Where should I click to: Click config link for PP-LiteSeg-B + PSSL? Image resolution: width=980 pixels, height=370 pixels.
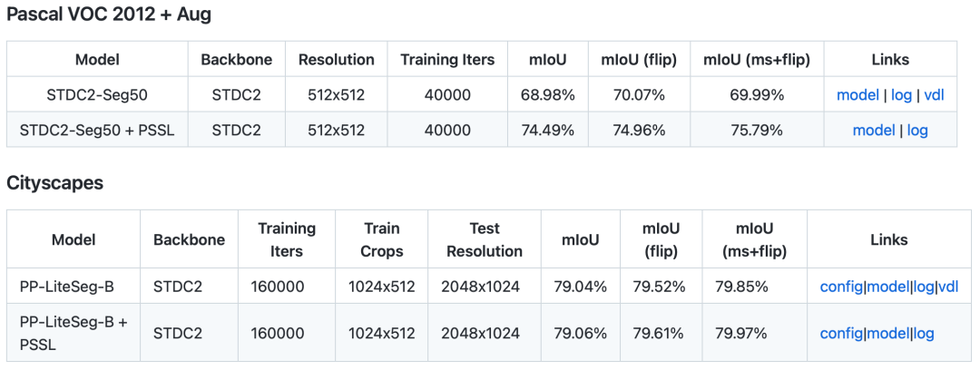tap(841, 333)
